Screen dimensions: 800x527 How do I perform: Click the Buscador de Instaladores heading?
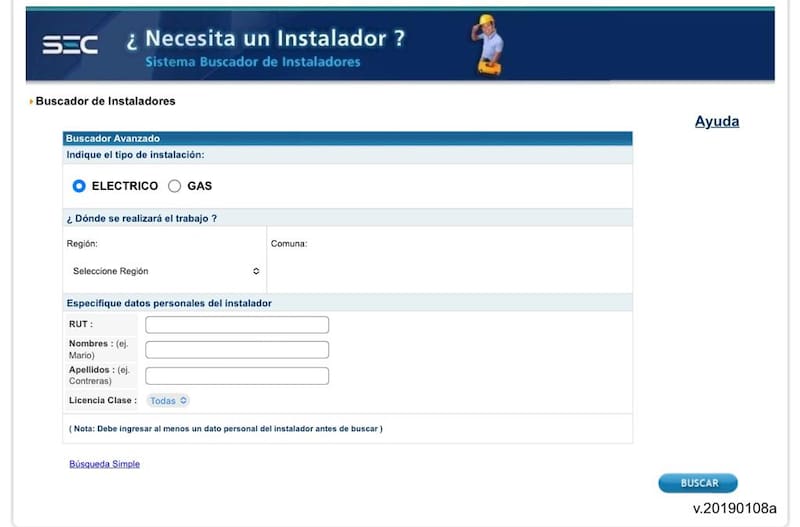coord(105,101)
